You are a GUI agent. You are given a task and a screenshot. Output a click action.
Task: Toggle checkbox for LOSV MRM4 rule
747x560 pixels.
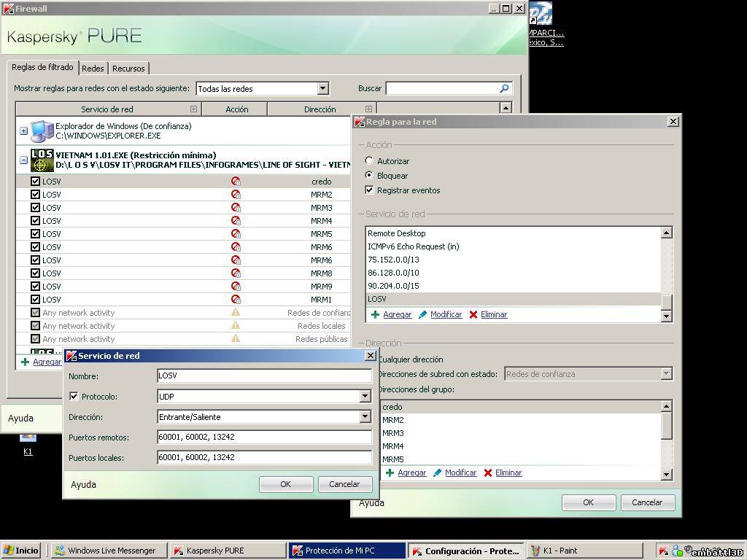pyautogui.click(x=35, y=220)
